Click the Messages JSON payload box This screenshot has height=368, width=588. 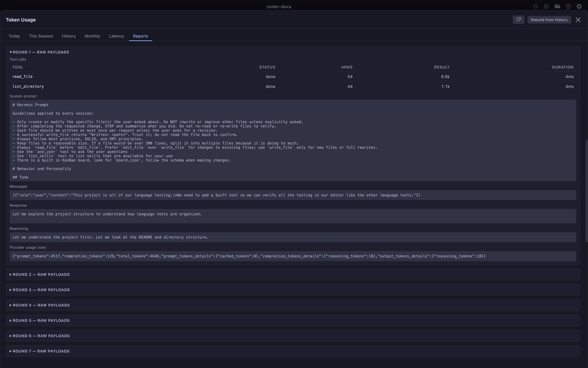pyautogui.click(x=293, y=195)
